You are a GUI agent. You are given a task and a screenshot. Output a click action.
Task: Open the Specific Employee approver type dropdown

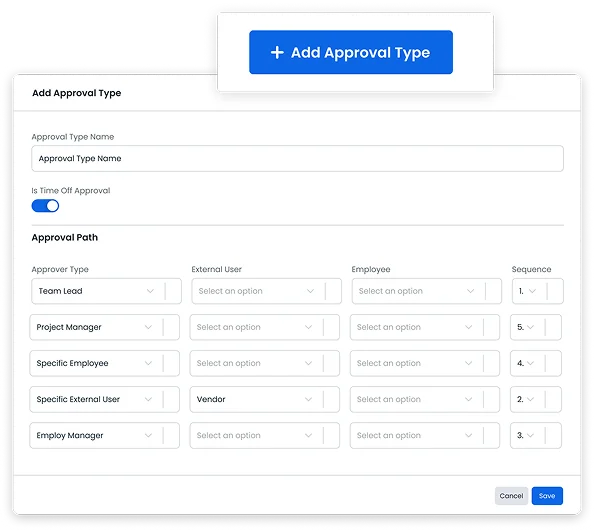105,363
